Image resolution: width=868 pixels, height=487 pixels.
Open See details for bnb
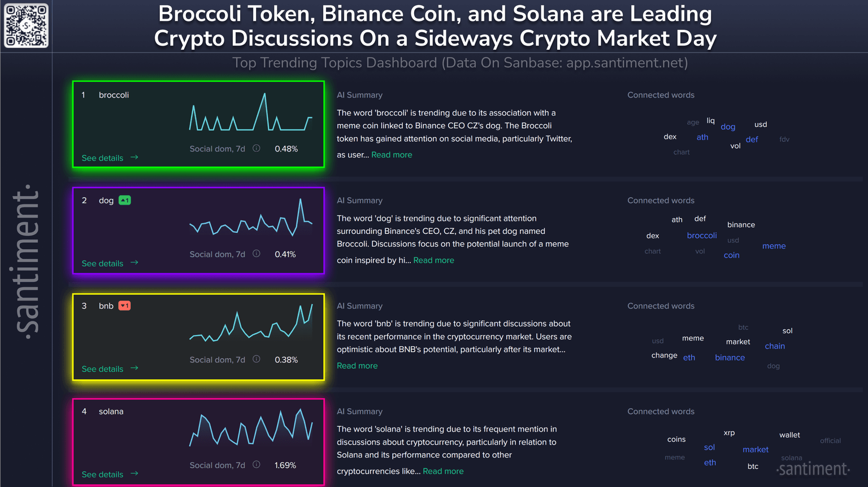tap(102, 369)
